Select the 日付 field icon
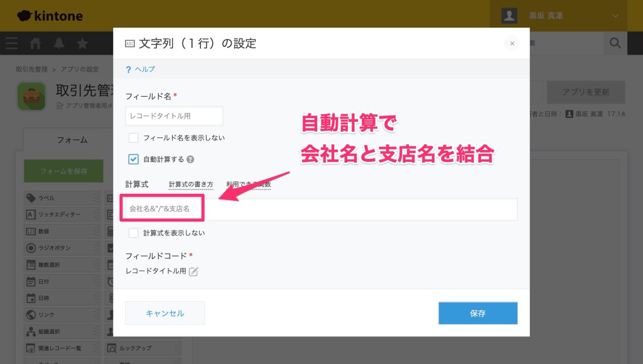 tap(31, 282)
